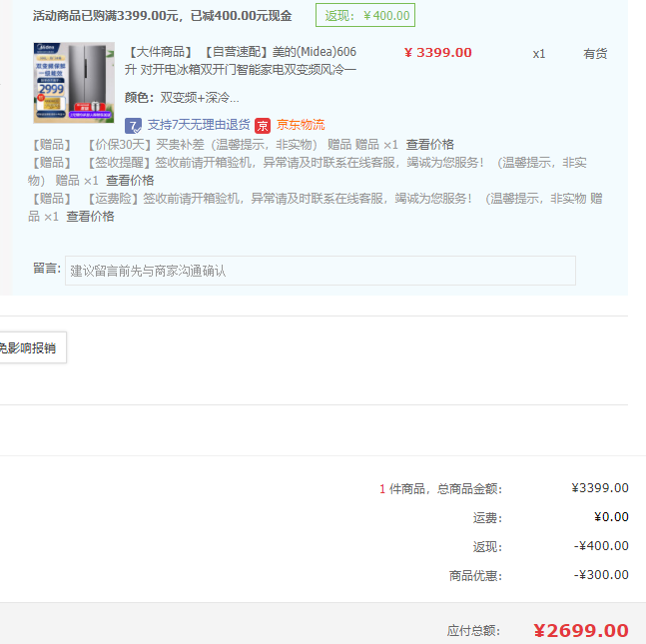
Task: Select the shipping fee ¥0.00 value
Action: (611, 517)
